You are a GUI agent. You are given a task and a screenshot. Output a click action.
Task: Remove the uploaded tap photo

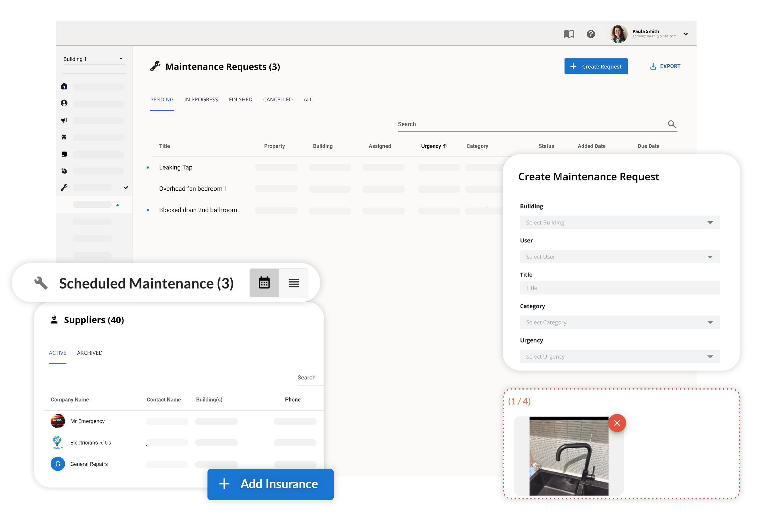(x=617, y=423)
